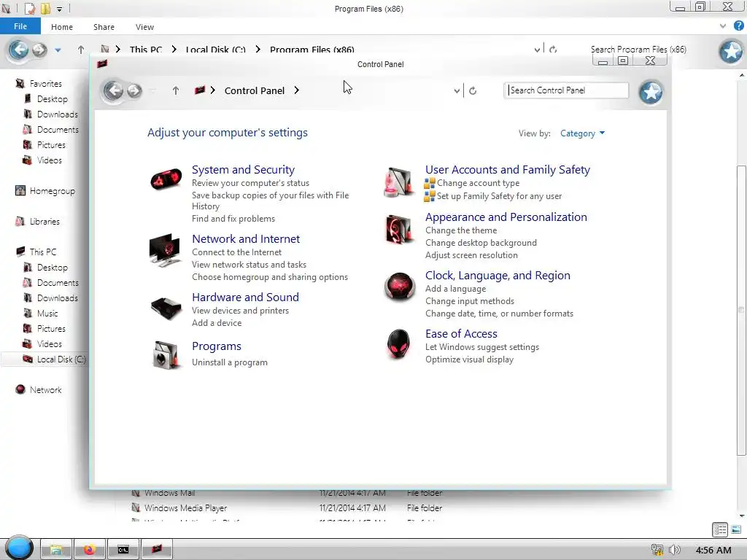Refresh the Control Panel view
This screenshot has width=747, height=560.
473,90
